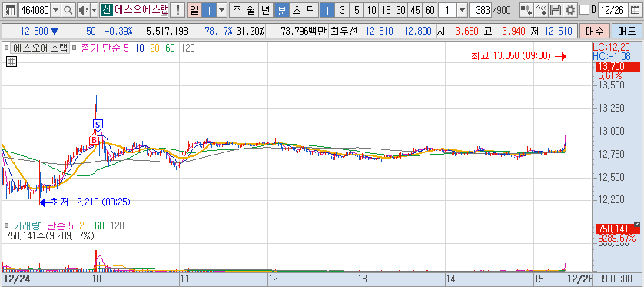Image resolution: width=644 pixels, height=287 pixels.
Task: Click the add indicator line icon
Action: [541, 11]
